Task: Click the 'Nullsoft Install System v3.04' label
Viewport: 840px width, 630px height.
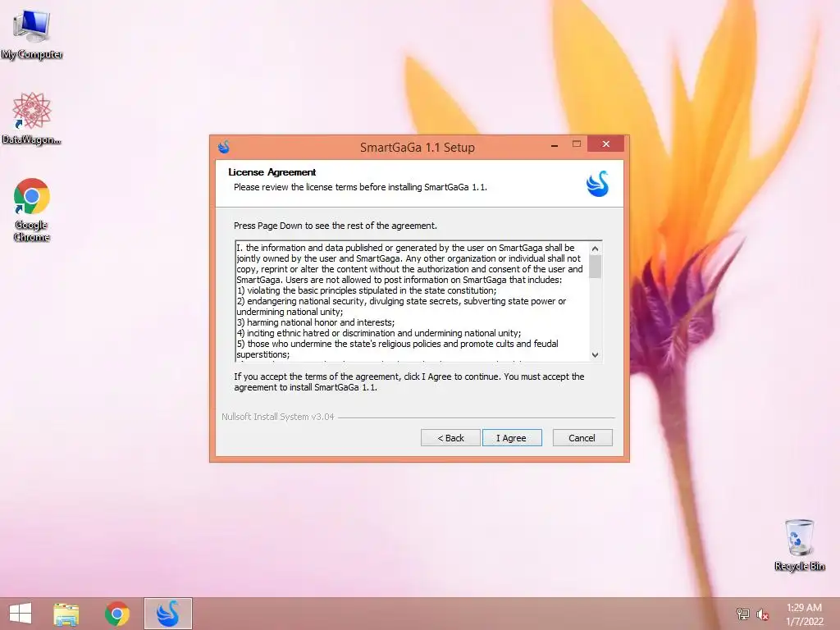Action: (278, 417)
